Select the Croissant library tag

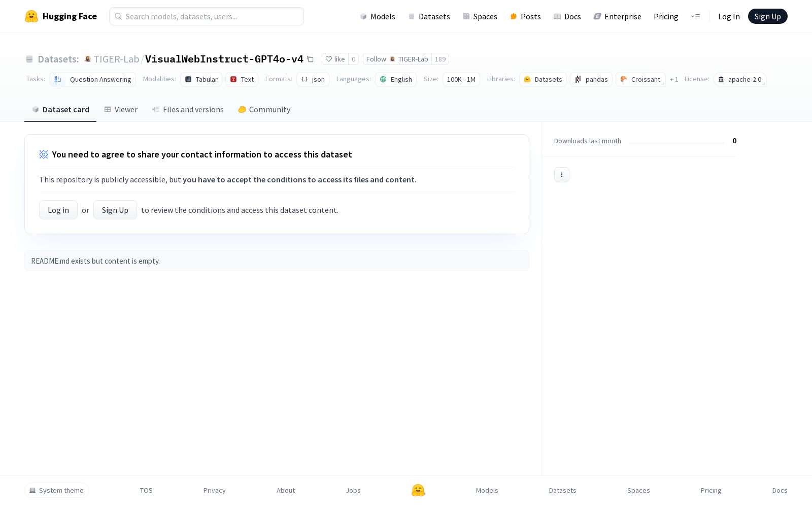pos(640,79)
